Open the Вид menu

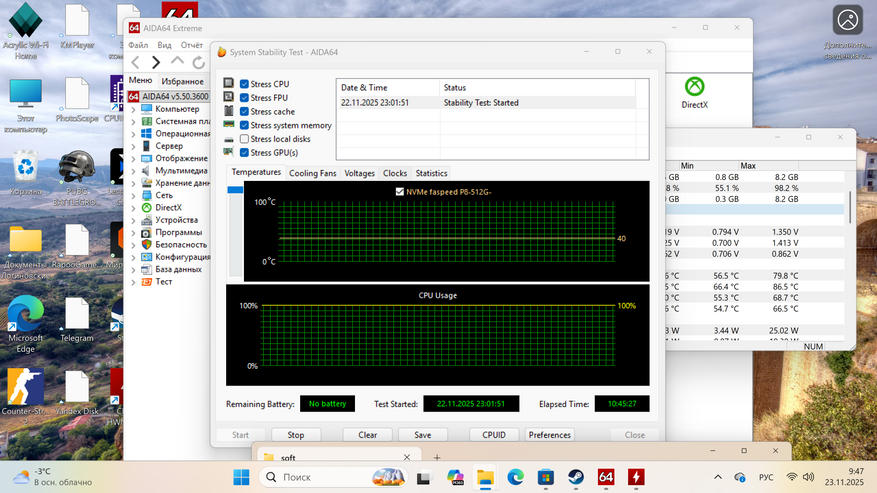164,45
